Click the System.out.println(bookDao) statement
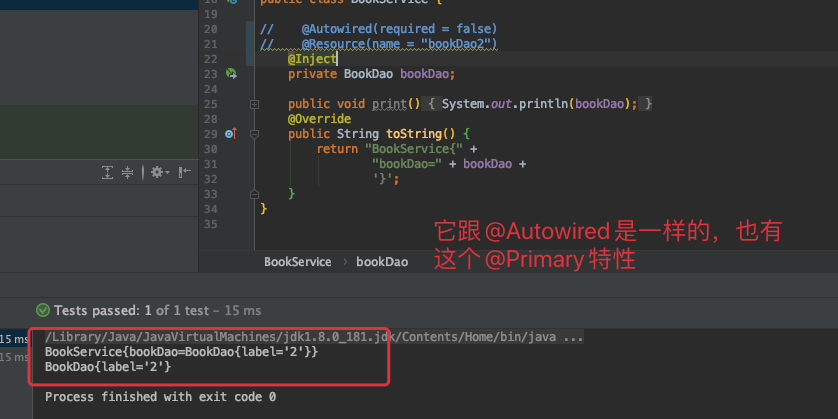The height and width of the screenshot is (419, 838). tap(540, 104)
